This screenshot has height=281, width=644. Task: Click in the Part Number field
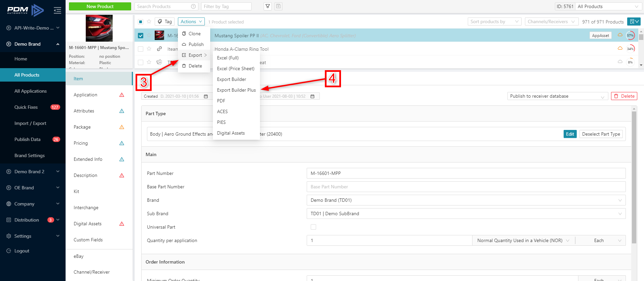(466, 173)
